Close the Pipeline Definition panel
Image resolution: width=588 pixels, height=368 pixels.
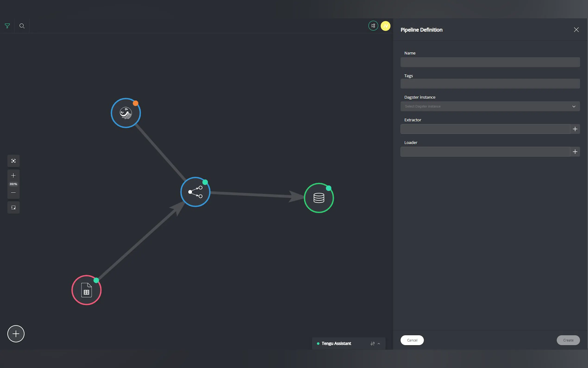[576, 30]
